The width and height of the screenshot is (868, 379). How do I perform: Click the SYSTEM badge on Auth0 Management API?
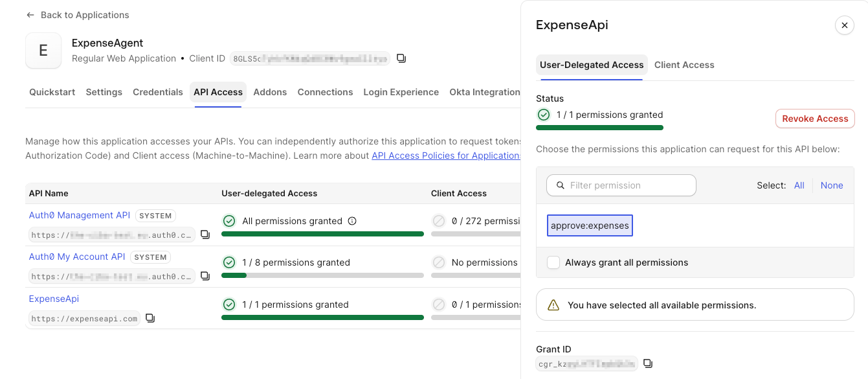point(156,216)
